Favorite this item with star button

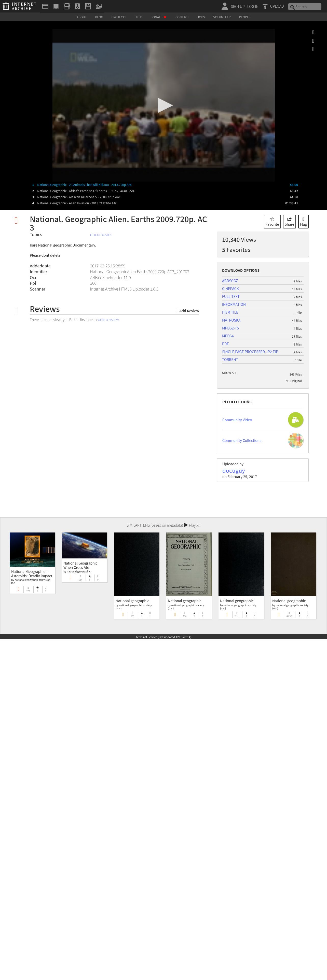(x=272, y=221)
